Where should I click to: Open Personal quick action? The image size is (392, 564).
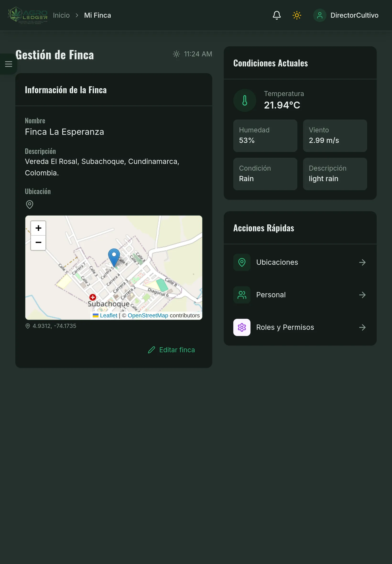[300, 295]
